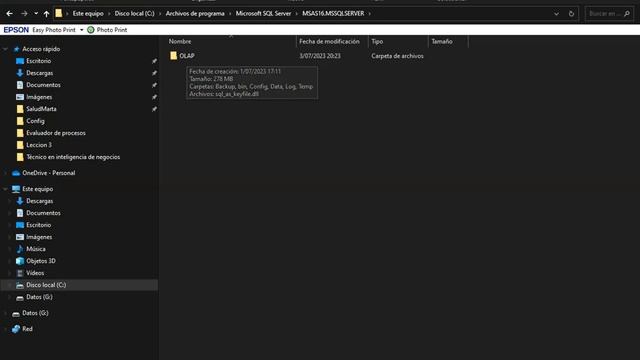
Task: Sort by the Nombre column header
Action: click(180, 41)
